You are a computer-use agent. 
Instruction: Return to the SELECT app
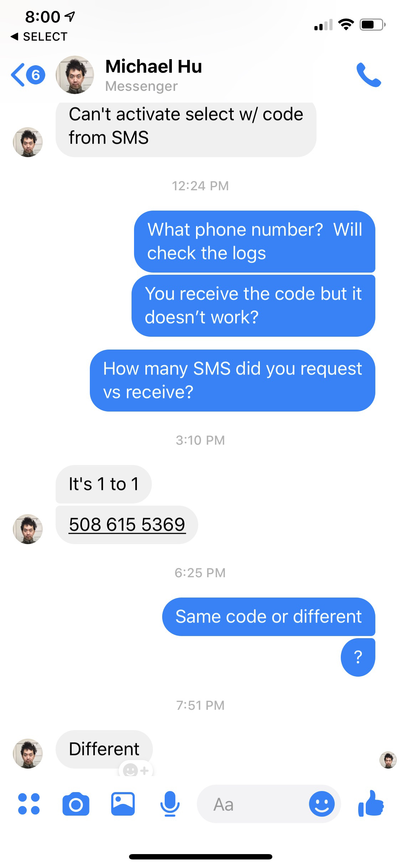(x=39, y=36)
